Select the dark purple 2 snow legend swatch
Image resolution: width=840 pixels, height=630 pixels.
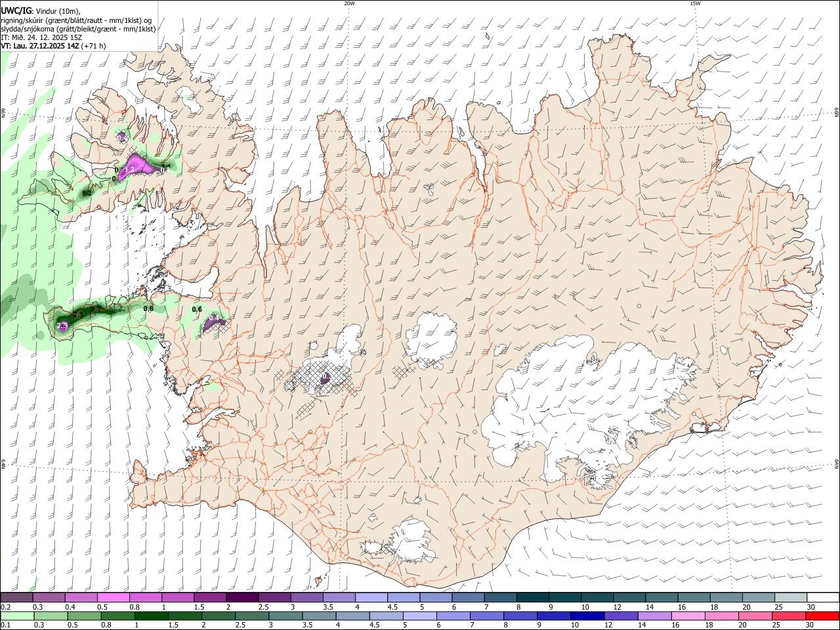pyautogui.click(x=241, y=597)
